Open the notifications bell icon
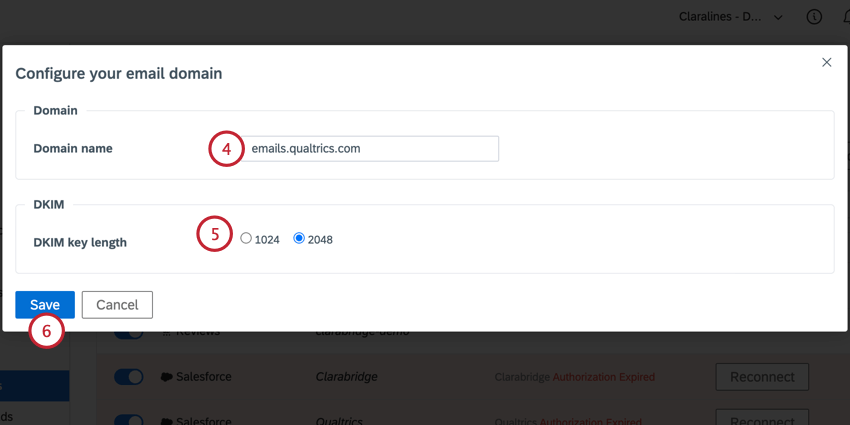Screen dimensions: 850x425 tap(846, 17)
